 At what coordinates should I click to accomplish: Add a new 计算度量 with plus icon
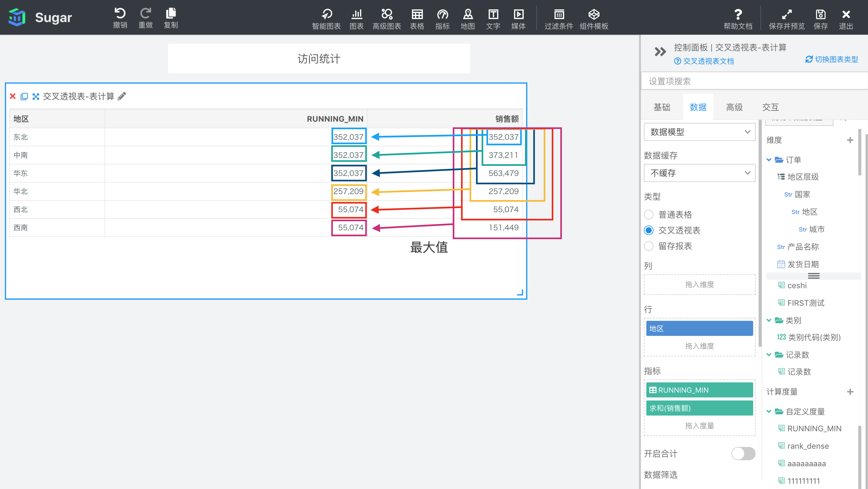[x=850, y=392]
